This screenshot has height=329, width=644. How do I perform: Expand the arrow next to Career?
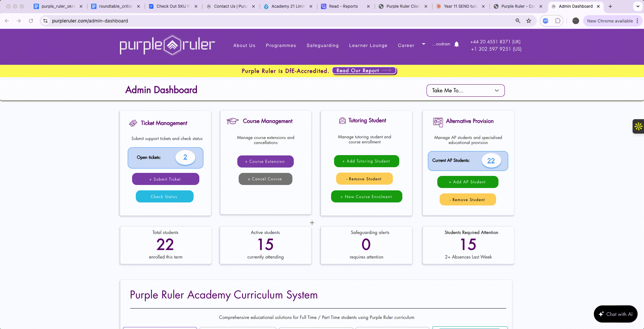[x=424, y=44]
